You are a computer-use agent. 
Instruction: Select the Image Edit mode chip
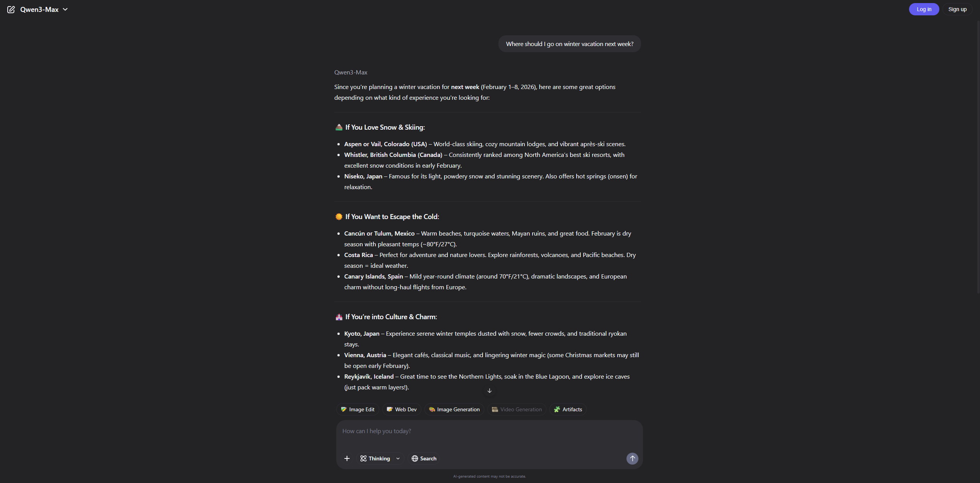click(358, 409)
